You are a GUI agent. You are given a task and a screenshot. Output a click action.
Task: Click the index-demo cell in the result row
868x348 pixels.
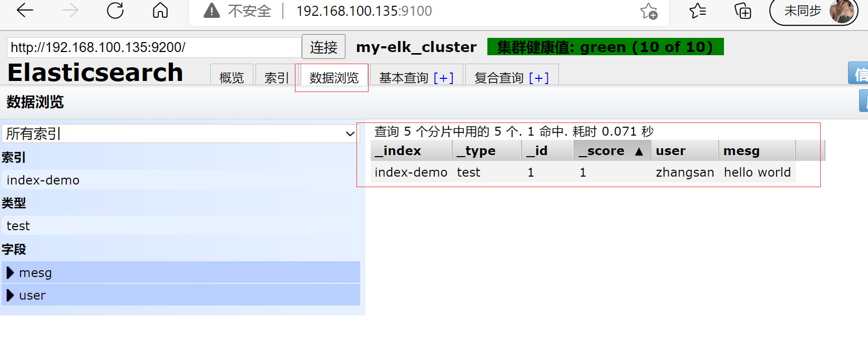tap(411, 172)
